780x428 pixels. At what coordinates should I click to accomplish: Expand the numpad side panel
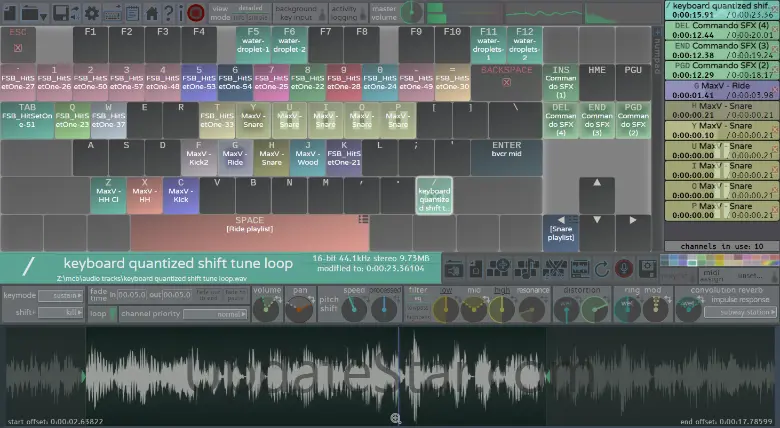click(x=657, y=52)
